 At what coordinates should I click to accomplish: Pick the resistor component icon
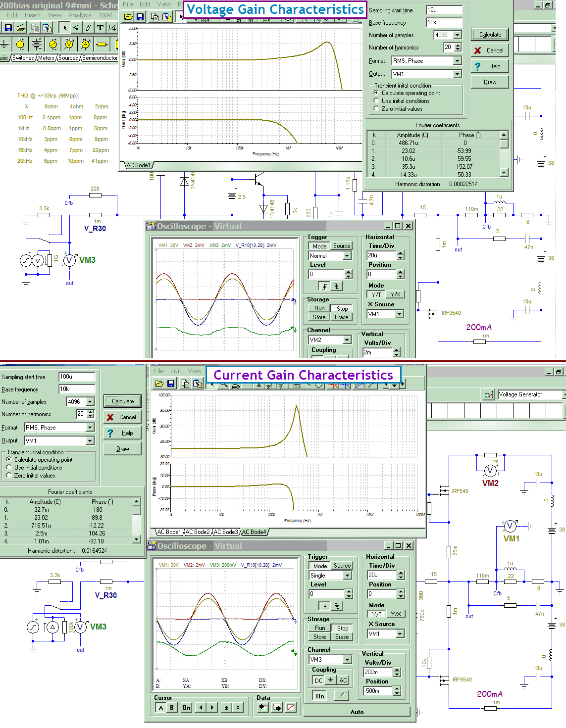(x=102, y=45)
